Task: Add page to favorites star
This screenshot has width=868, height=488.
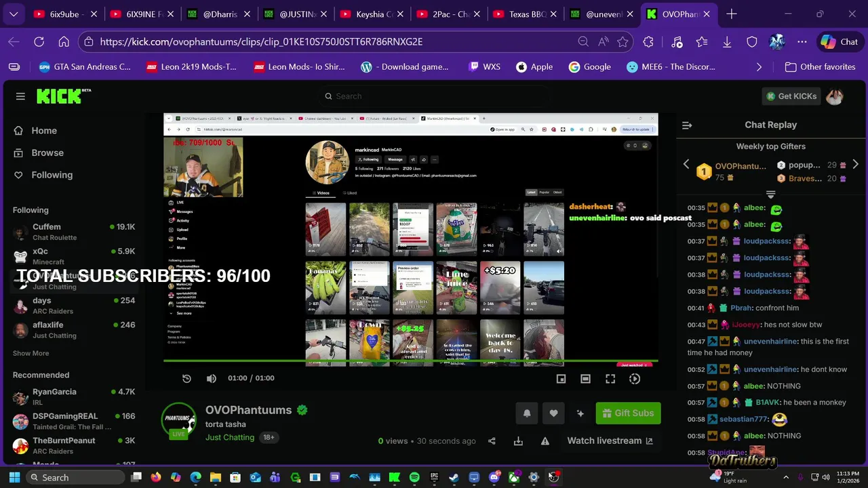Action: point(623,42)
